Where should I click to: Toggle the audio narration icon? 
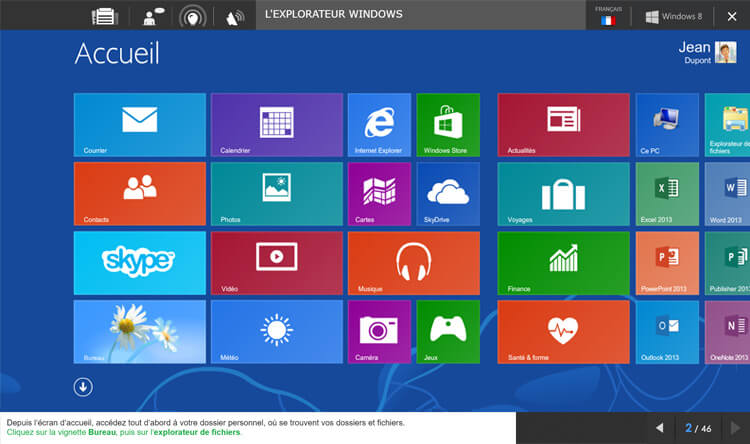coord(235,18)
